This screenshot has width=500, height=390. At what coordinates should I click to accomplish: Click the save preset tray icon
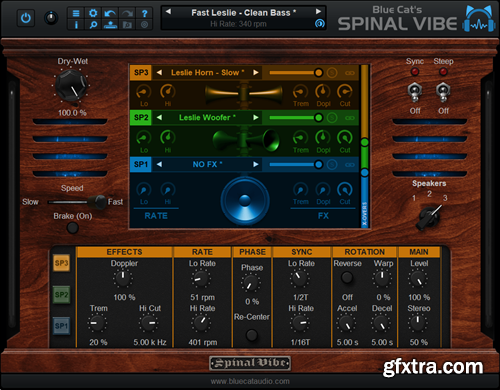pos(110,25)
